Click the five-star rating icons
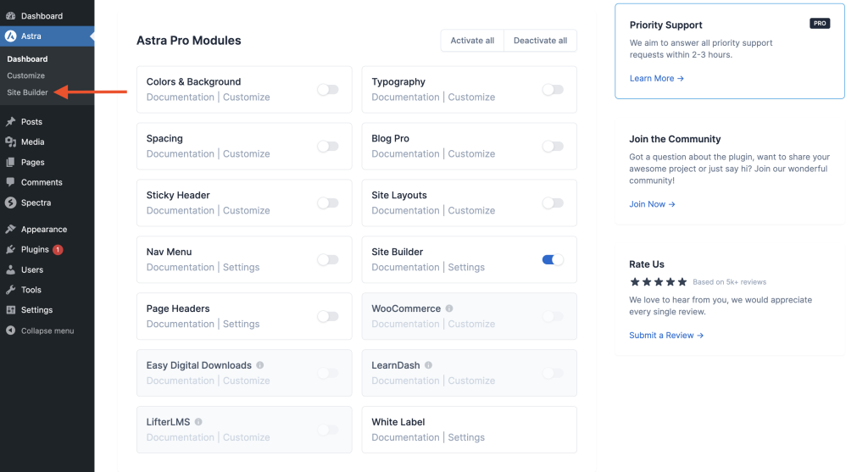Viewport: 868px width, 472px height. (x=658, y=282)
